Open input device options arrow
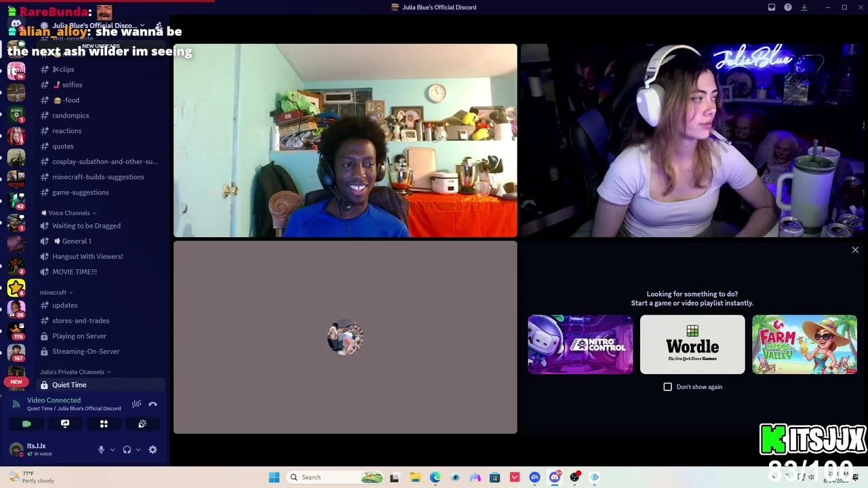 pos(113,449)
